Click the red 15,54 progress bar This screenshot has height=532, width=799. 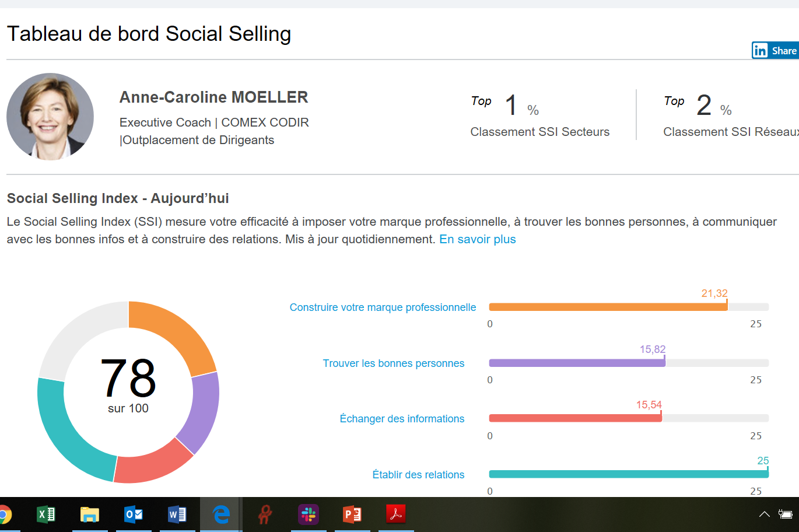(x=575, y=418)
